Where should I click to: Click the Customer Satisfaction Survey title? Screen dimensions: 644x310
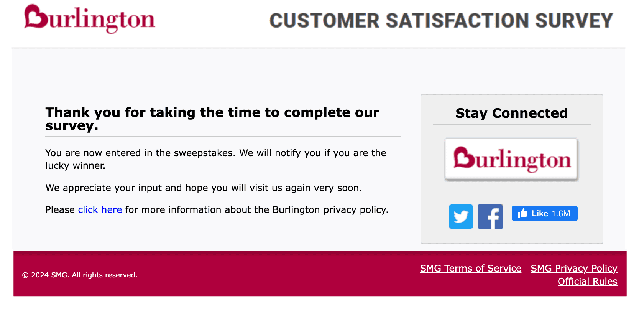click(441, 21)
